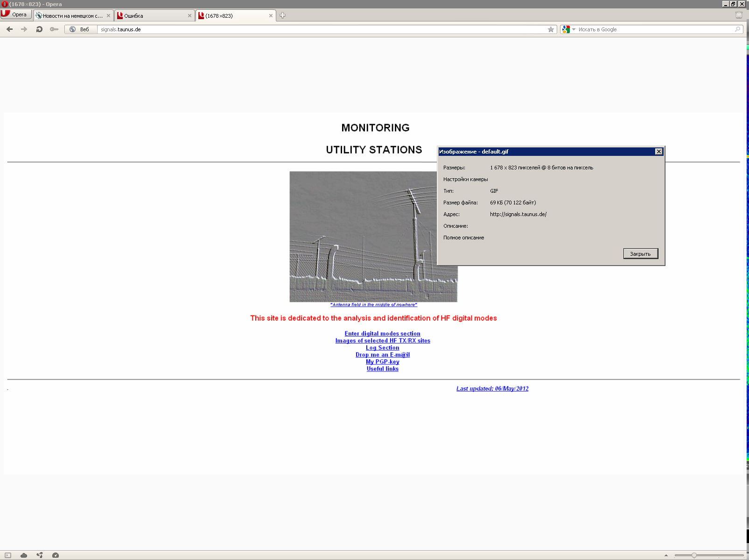The image size is (749, 560).
Task: Click the Закрыть button in the dialog
Action: point(640,253)
